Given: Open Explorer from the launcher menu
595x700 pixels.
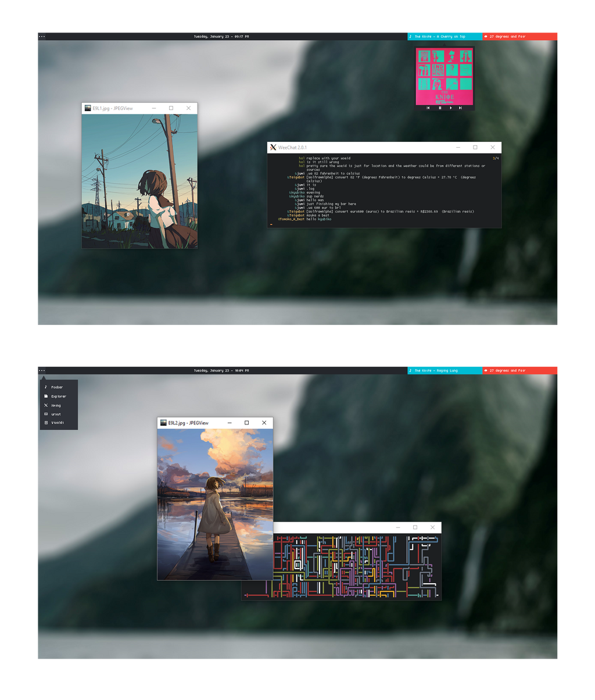Looking at the screenshot, I should 59,397.
